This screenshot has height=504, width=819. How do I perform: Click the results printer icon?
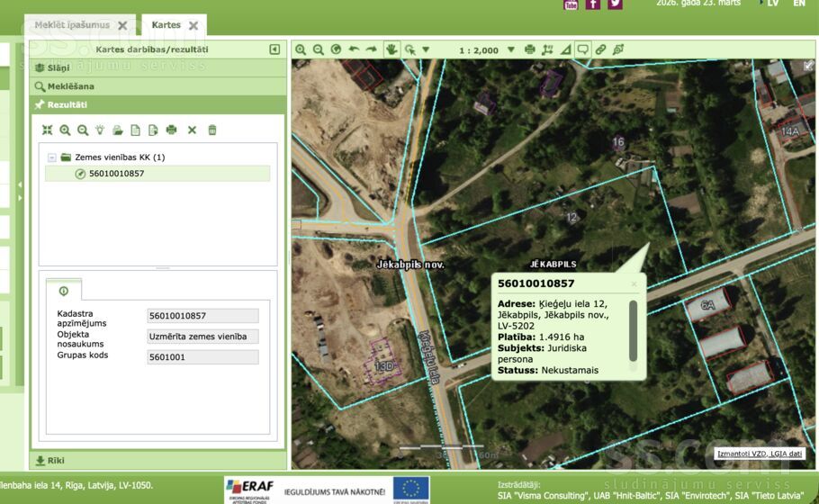171,130
